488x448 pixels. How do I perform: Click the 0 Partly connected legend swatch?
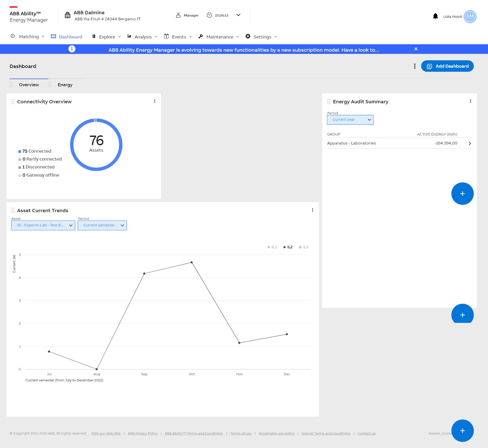(20, 160)
